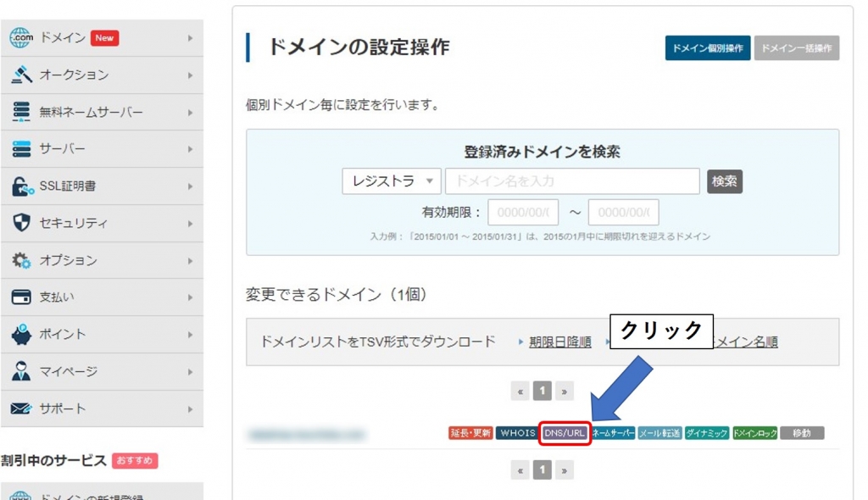
Task: Expand the ドメイン menu arrow
Action: (x=190, y=38)
